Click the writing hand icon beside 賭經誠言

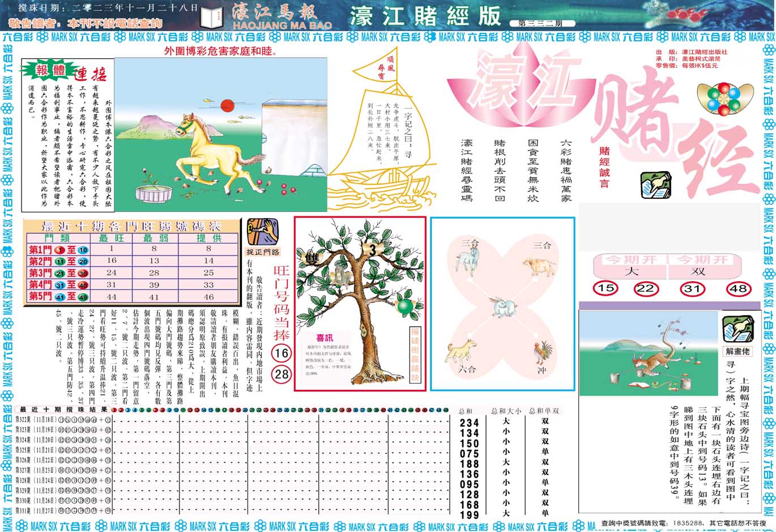coord(655,186)
